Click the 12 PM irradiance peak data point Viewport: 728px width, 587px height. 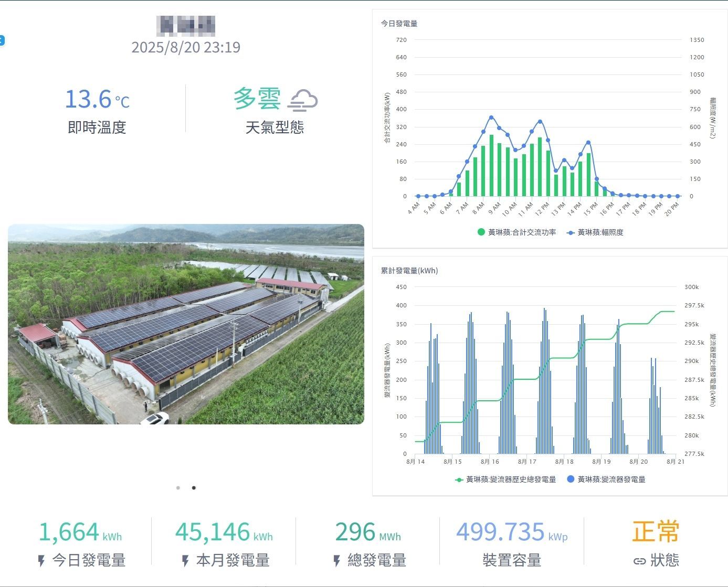coord(540,122)
